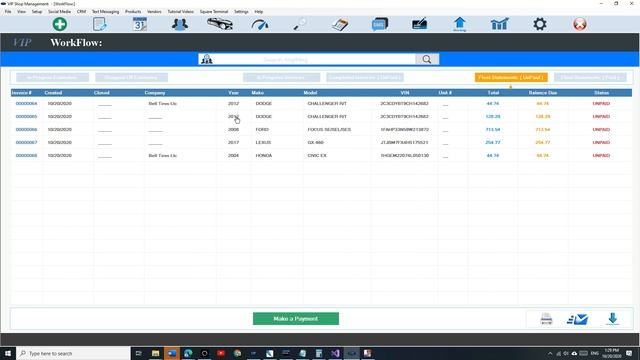Click the FOCUS SE/SEL/SES model cell
640x360 pixels.
click(x=329, y=130)
